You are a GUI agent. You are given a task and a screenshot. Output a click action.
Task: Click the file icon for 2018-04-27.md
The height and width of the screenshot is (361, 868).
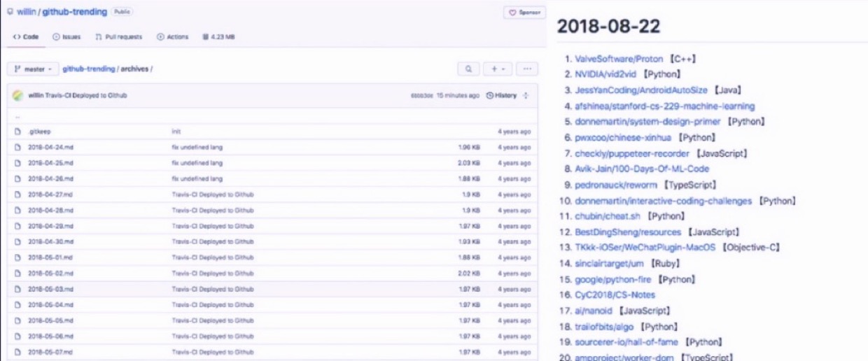coord(17,194)
